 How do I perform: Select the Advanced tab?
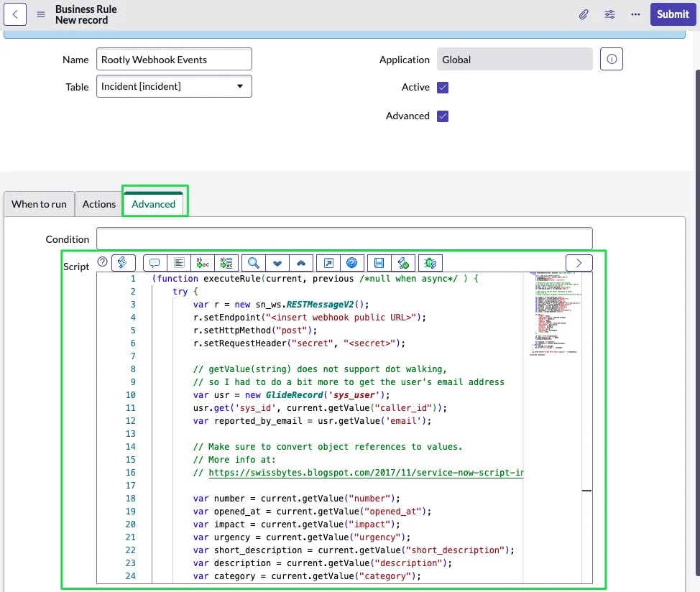[x=153, y=204]
